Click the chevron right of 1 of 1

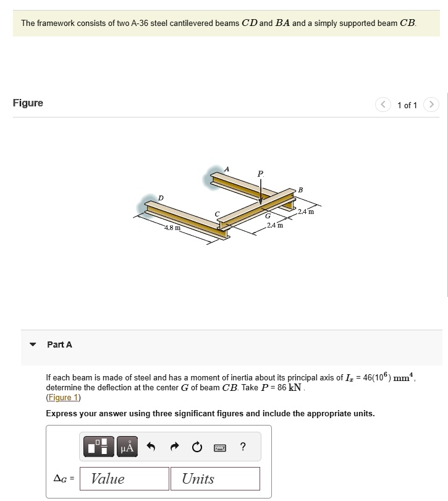(432, 105)
